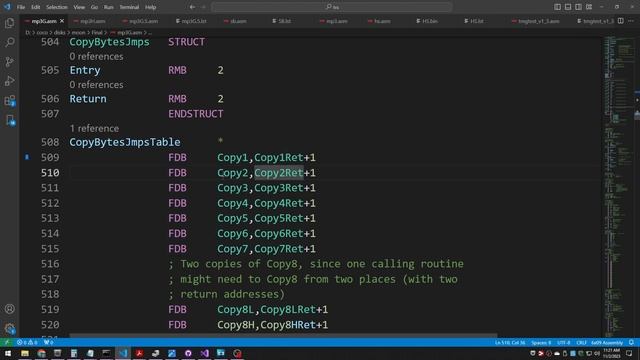Click line number 515 in the gutter

point(50,249)
